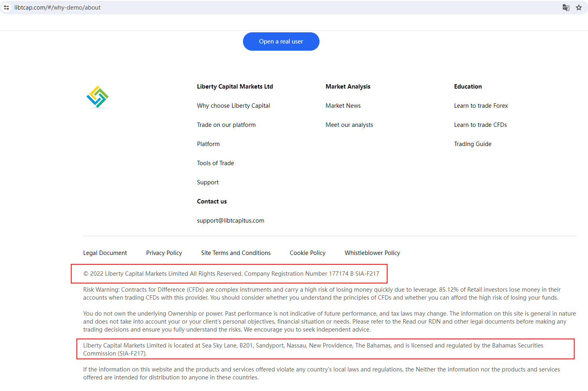Image resolution: width=588 pixels, height=391 pixels.
Task: Click the support@libtcapitus.com email
Action: pyautogui.click(x=231, y=221)
